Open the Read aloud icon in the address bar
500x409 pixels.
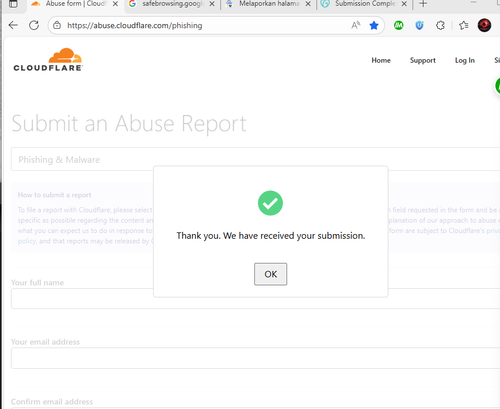click(356, 25)
